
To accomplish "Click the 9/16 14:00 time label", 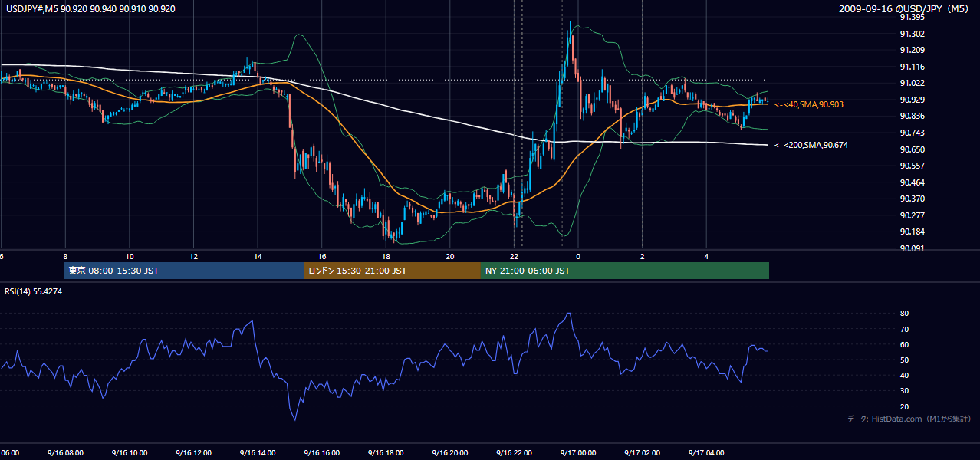I will (257, 453).
